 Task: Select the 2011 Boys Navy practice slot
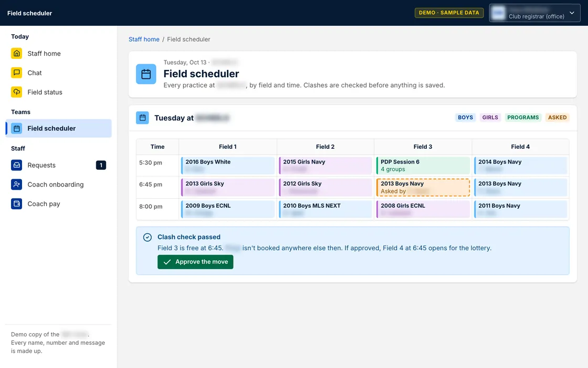(x=520, y=209)
